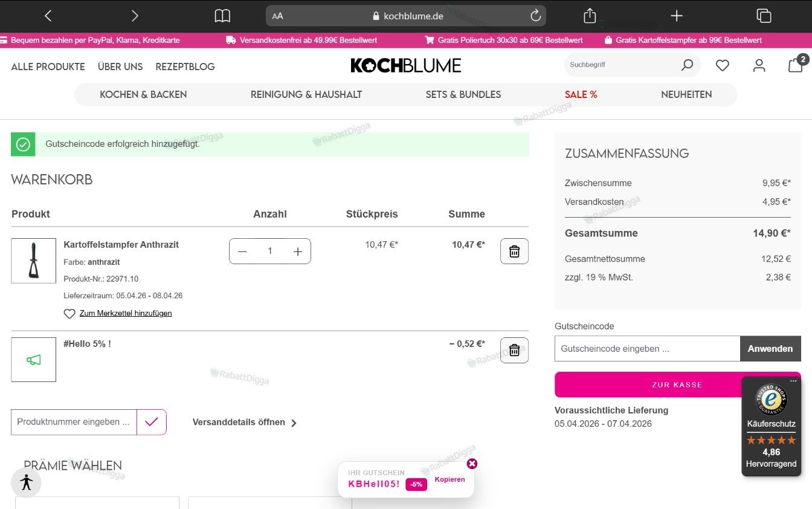Viewport: 812px width, 509px height.
Task: Click the quantity value 1 field
Action: pyautogui.click(x=270, y=251)
